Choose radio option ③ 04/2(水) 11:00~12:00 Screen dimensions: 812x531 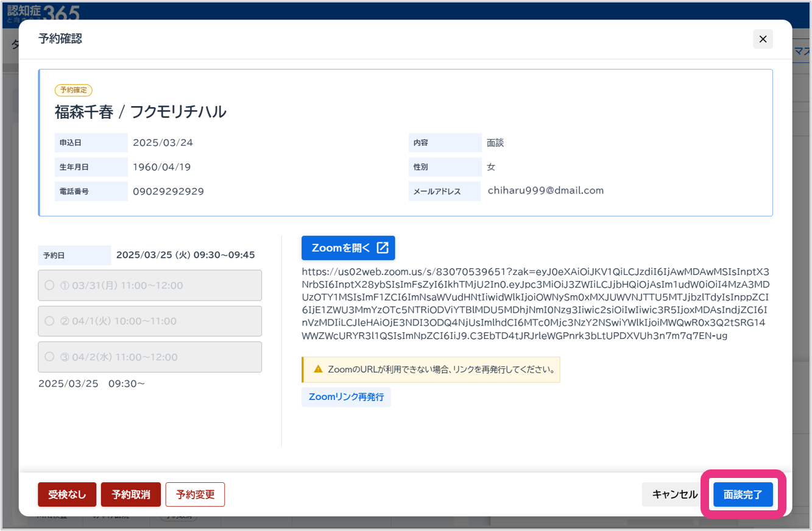coord(50,357)
